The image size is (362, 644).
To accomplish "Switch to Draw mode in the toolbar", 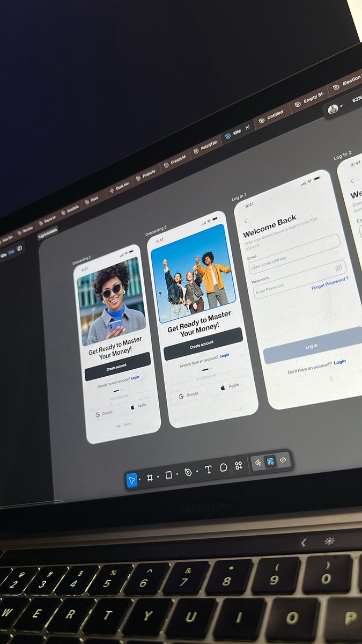I will click(258, 463).
